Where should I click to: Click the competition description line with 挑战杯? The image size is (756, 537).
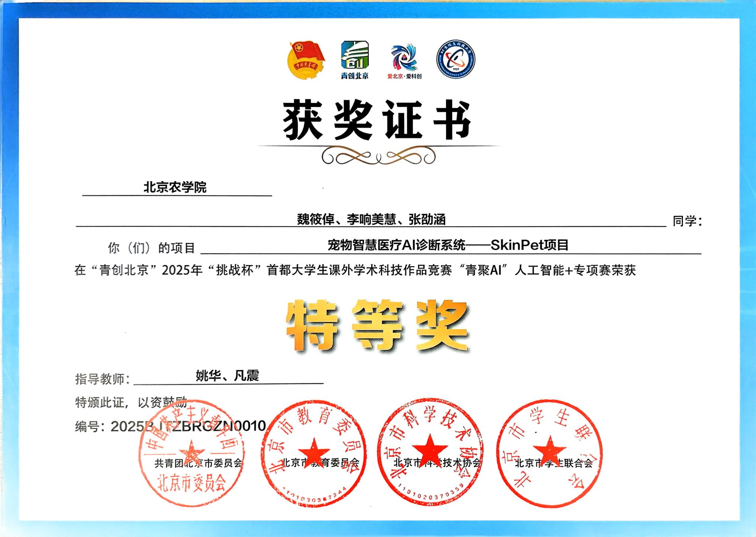click(x=355, y=270)
